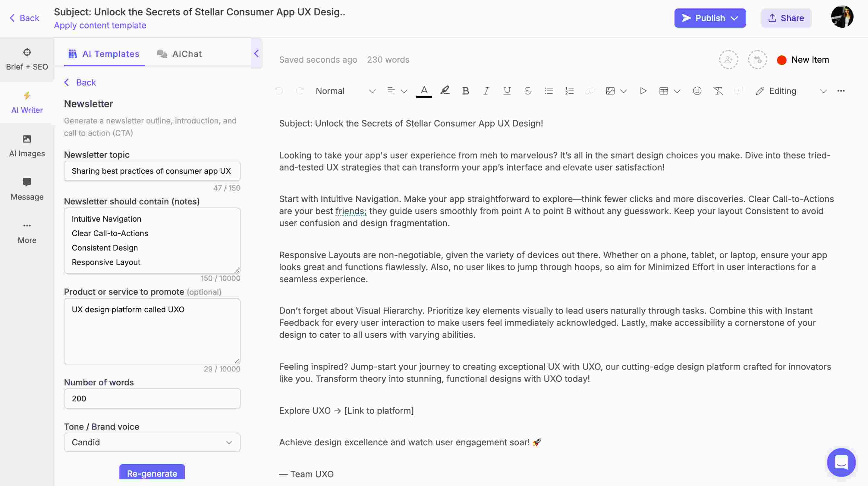
Task: Open the chat support widget
Action: pyautogui.click(x=841, y=462)
